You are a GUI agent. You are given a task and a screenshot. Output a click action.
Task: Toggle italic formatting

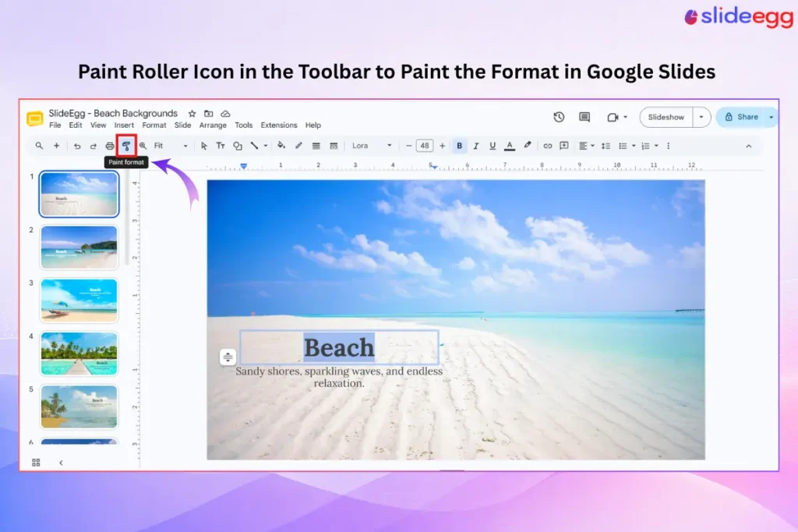(x=476, y=146)
